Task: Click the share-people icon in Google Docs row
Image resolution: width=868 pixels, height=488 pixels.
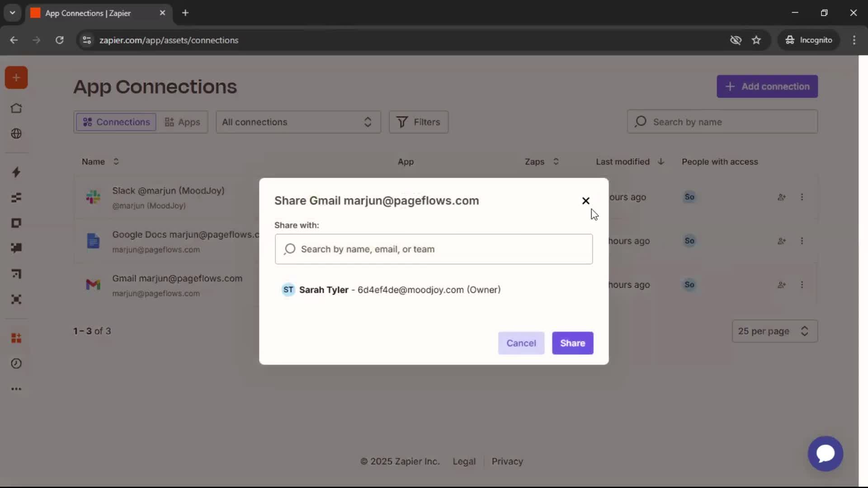Action: pyautogui.click(x=782, y=241)
